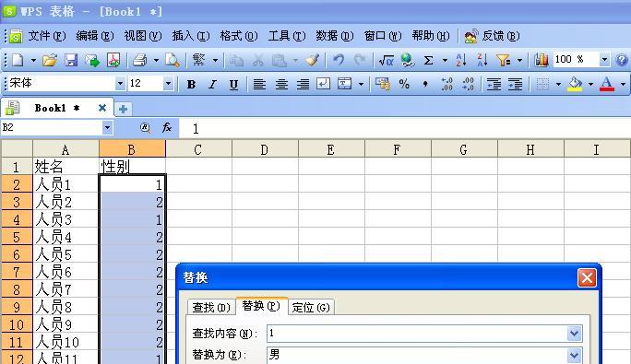The image size is (631, 364).
Task: Select cell A1 containing 姓名
Action: tap(66, 166)
